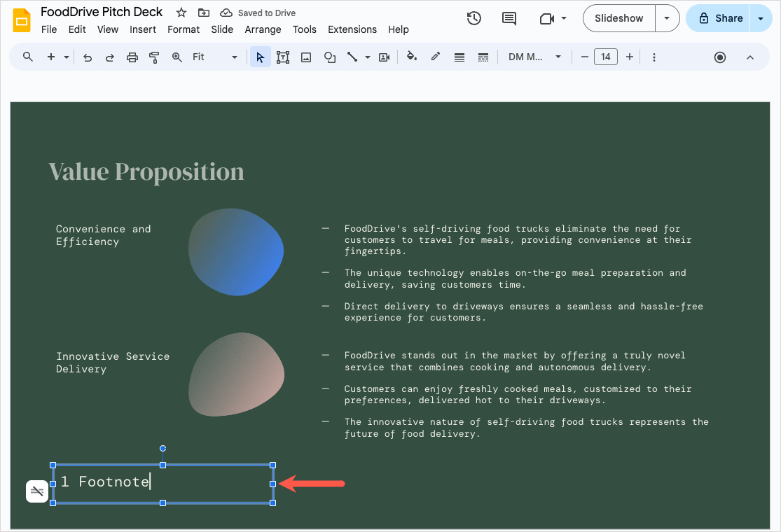The height and width of the screenshot is (532, 781).
Task: Click the video call camera icon
Action: pos(547,18)
